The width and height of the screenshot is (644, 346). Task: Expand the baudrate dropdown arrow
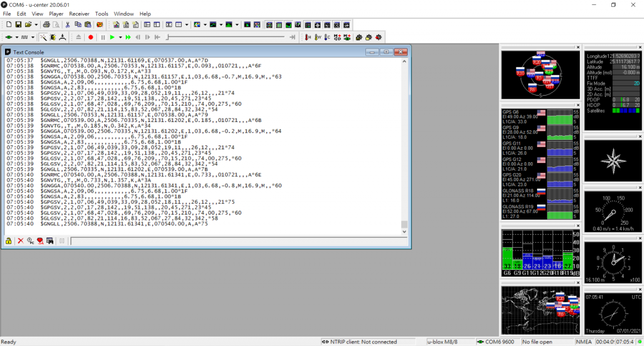pos(33,38)
